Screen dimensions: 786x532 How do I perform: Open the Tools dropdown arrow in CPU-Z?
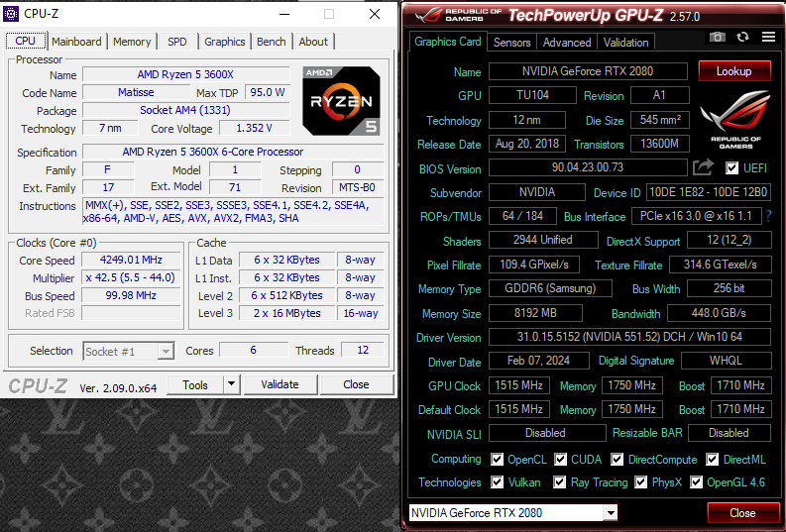(231, 384)
